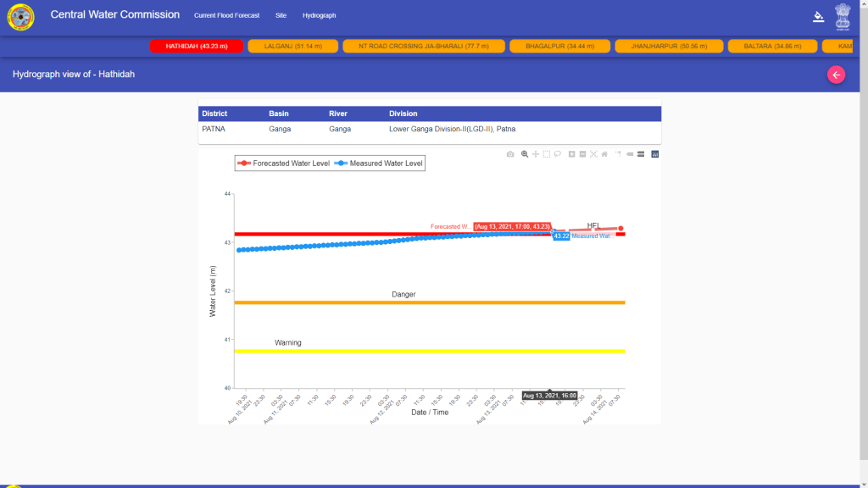The width and height of the screenshot is (868, 488).
Task: Zoom out using the minus icon
Action: tap(583, 154)
